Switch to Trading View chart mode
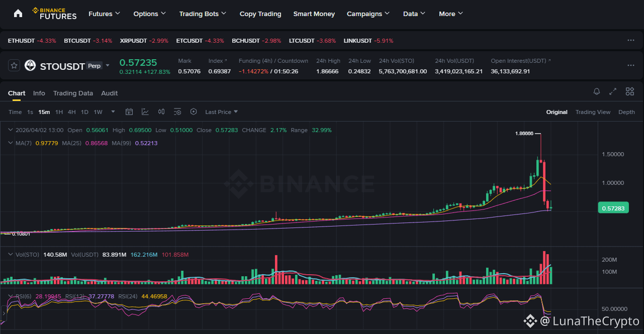Screen dimensions: 644x334 point(593,112)
